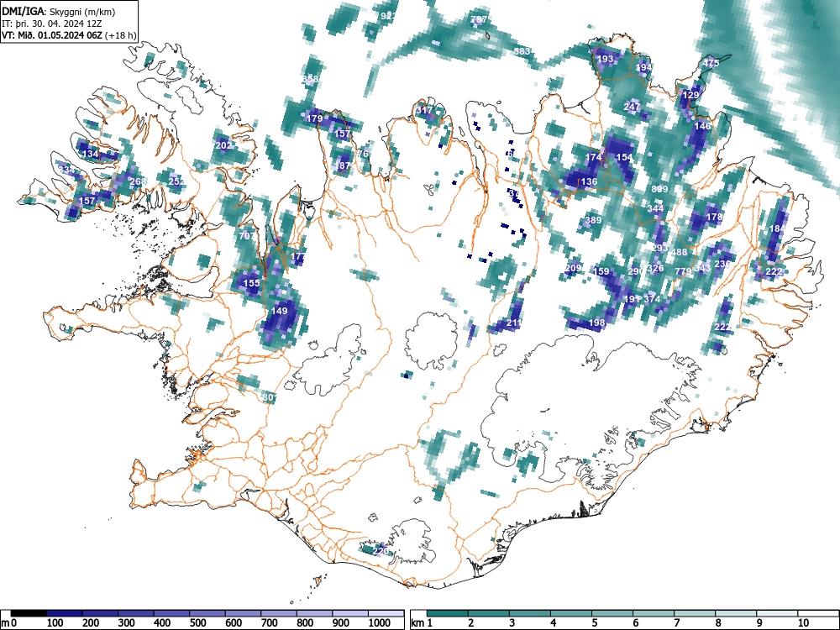The height and width of the screenshot is (630, 840).
Task: Click visibility value 154 on the map
Action: [625, 157]
